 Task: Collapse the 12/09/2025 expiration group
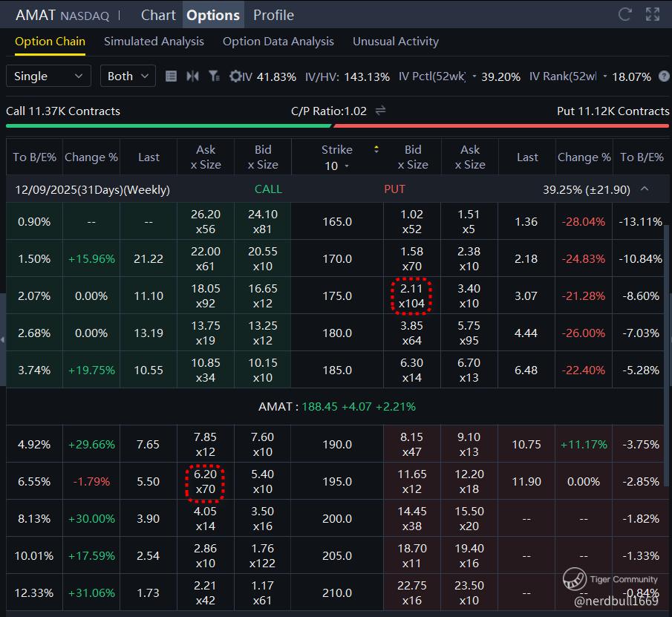645,189
